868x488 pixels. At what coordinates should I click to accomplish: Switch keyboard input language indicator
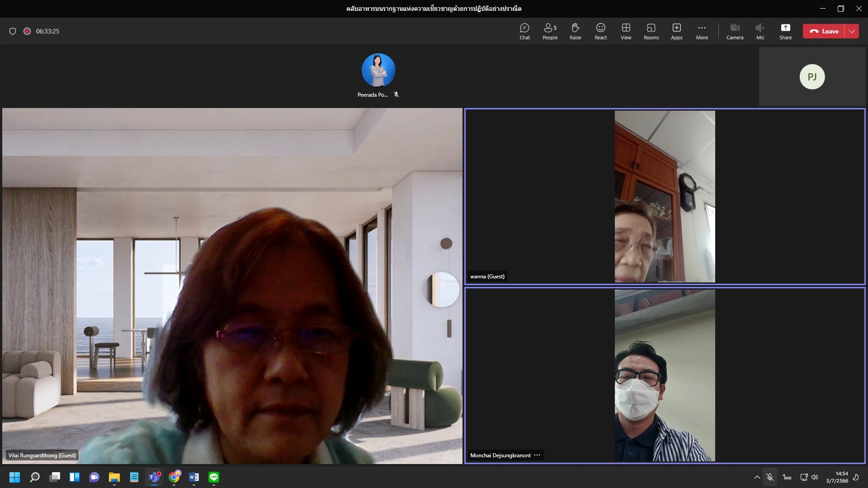[x=787, y=477]
